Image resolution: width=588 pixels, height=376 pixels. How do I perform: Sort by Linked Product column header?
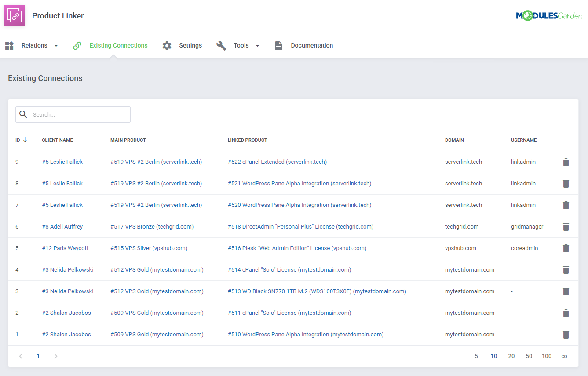click(248, 140)
